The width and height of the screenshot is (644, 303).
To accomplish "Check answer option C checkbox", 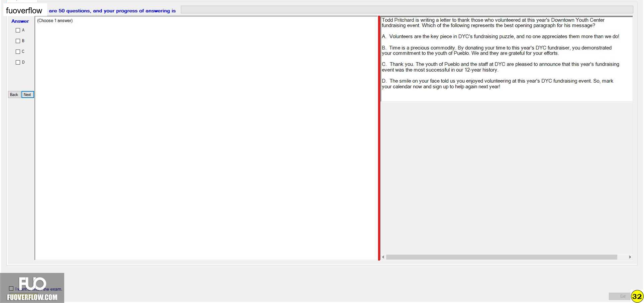I will 18,52.
